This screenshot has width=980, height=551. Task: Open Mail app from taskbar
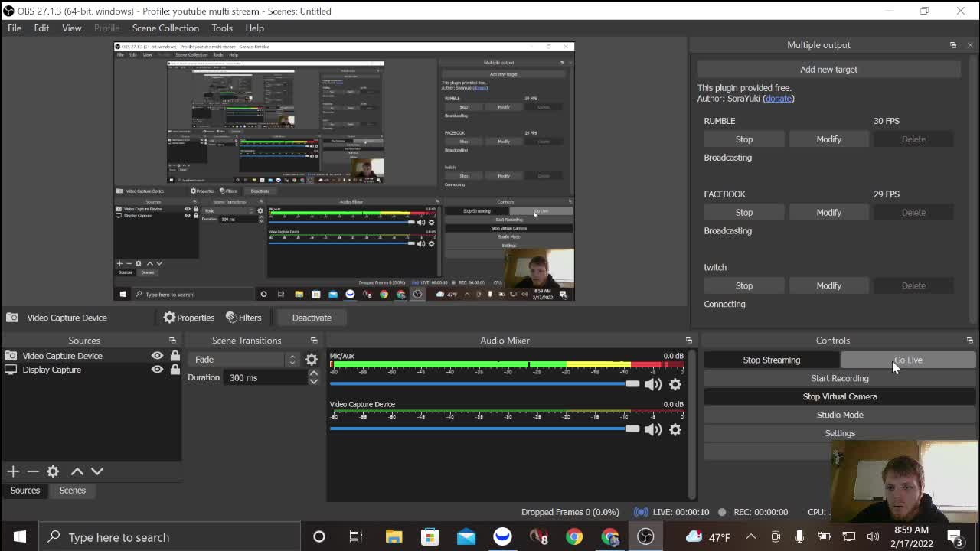click(466, 537)
